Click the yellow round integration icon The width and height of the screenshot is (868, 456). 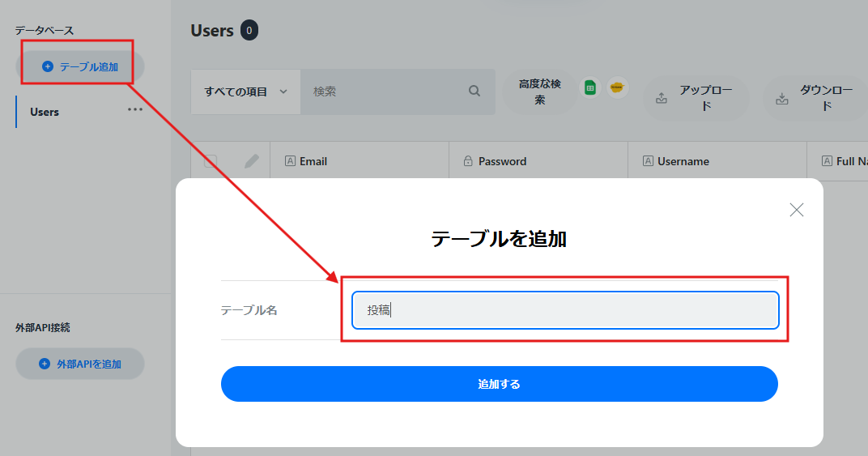[x=617, y=87]
